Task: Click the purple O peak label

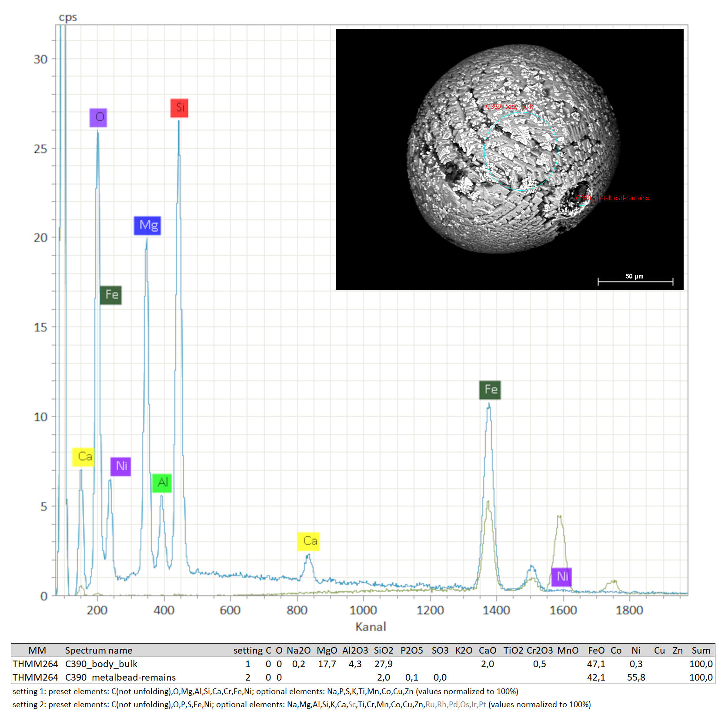Action: 98,117
